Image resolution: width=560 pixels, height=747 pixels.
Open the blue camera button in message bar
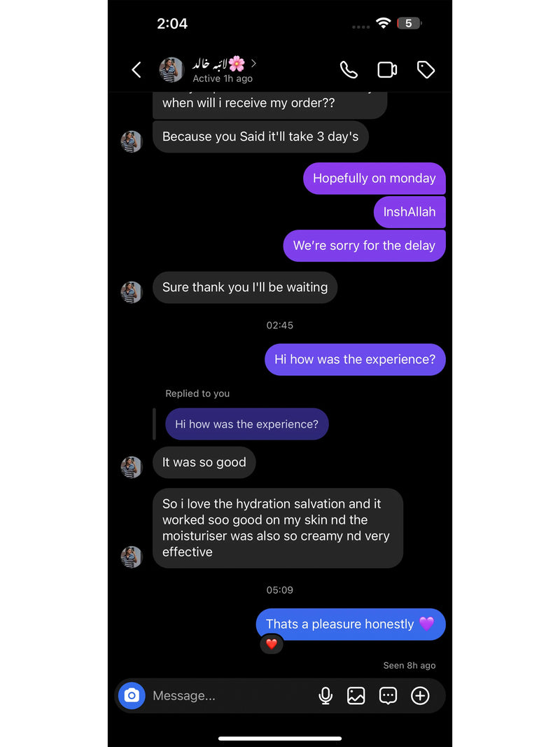click(x=132, y=696)
